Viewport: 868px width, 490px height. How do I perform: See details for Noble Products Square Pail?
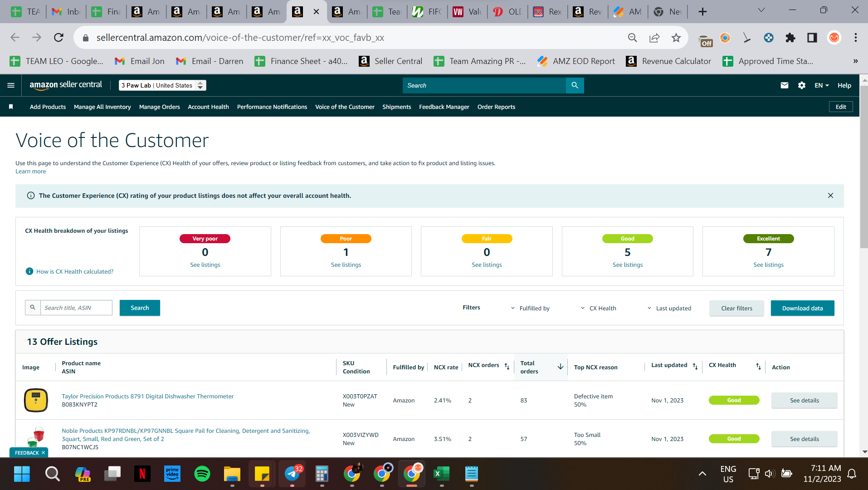click(x=805, y=439)
